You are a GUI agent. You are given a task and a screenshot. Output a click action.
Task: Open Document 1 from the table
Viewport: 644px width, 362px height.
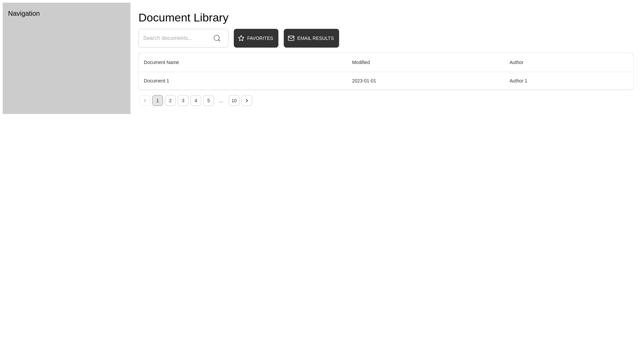click(156, 81)
